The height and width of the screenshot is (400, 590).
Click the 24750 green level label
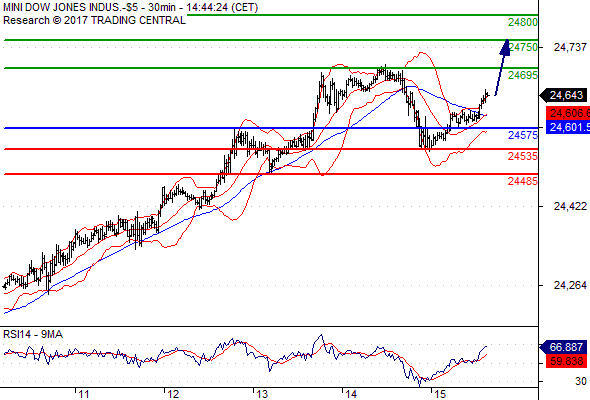524,47
